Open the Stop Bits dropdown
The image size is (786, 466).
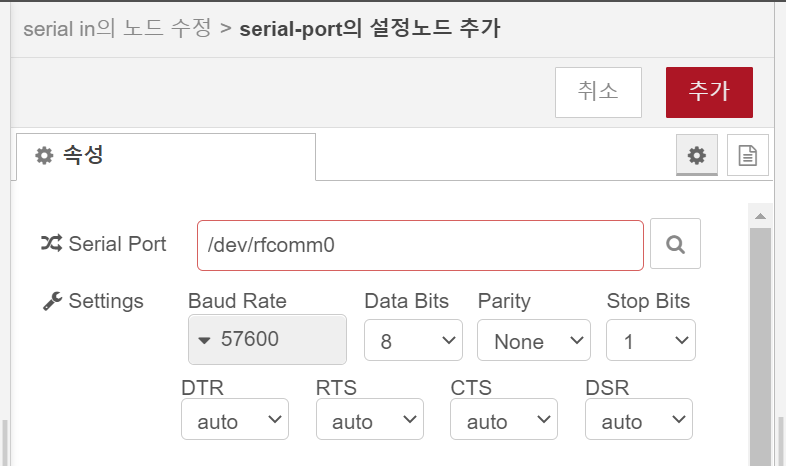[650, 340]
